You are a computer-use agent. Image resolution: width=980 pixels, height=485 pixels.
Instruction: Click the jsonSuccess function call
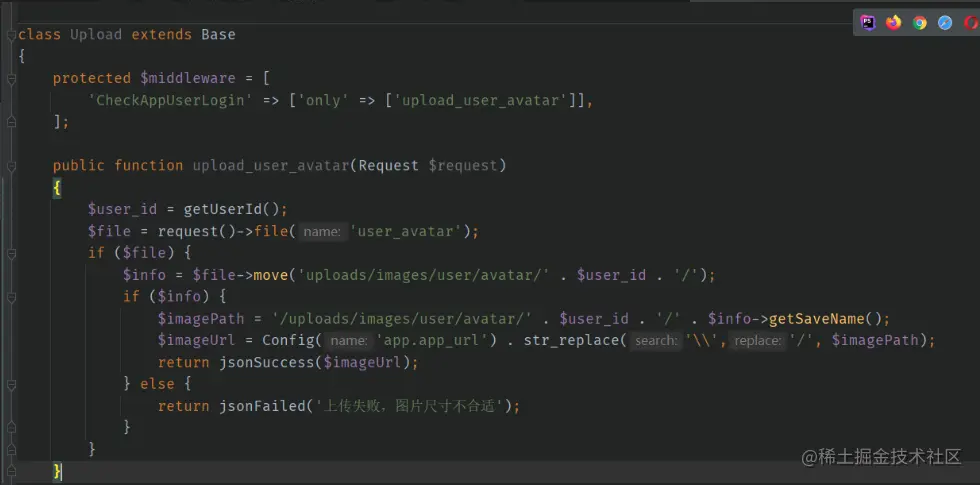[x=266, y=362]
